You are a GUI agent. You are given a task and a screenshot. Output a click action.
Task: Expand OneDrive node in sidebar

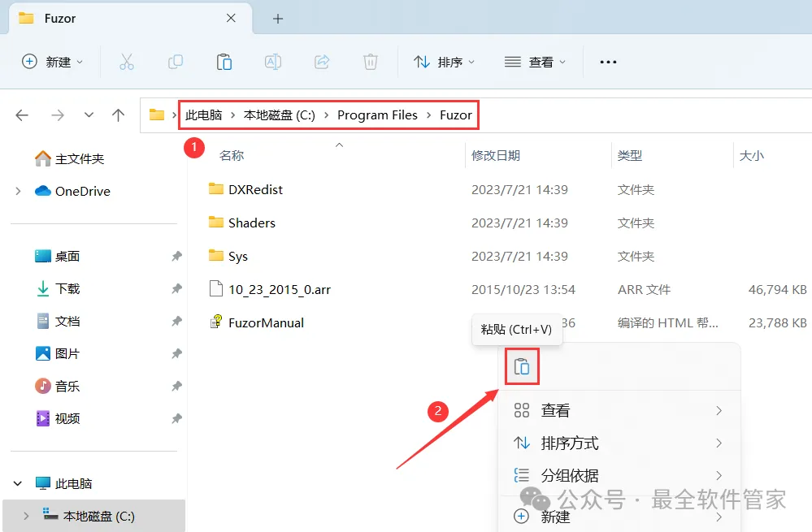tap(18, 191)
